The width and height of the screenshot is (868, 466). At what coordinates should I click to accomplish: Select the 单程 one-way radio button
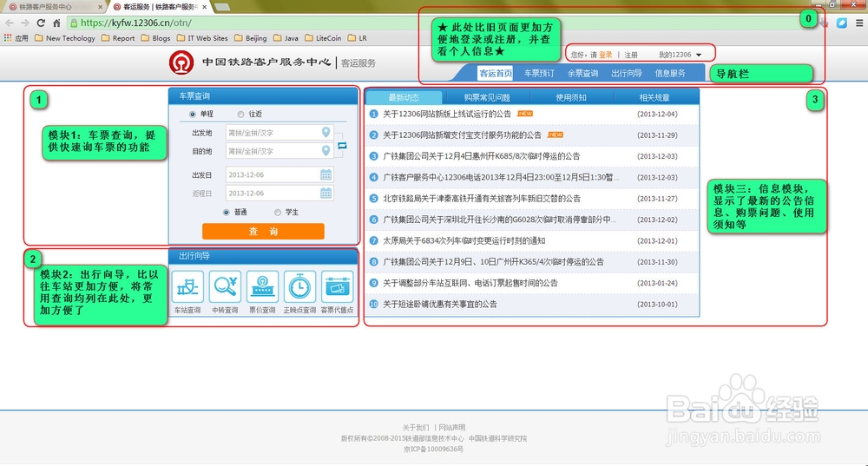[193, 114]
